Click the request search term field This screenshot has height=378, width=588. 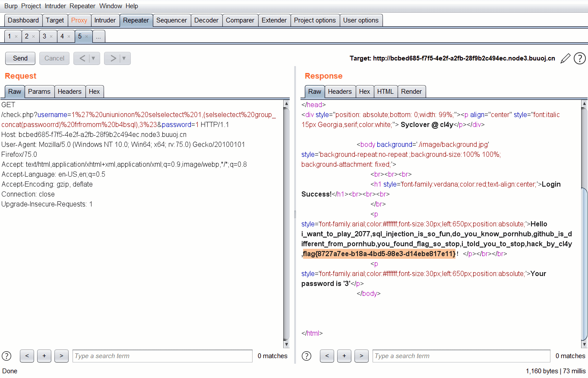click(162, 356)
